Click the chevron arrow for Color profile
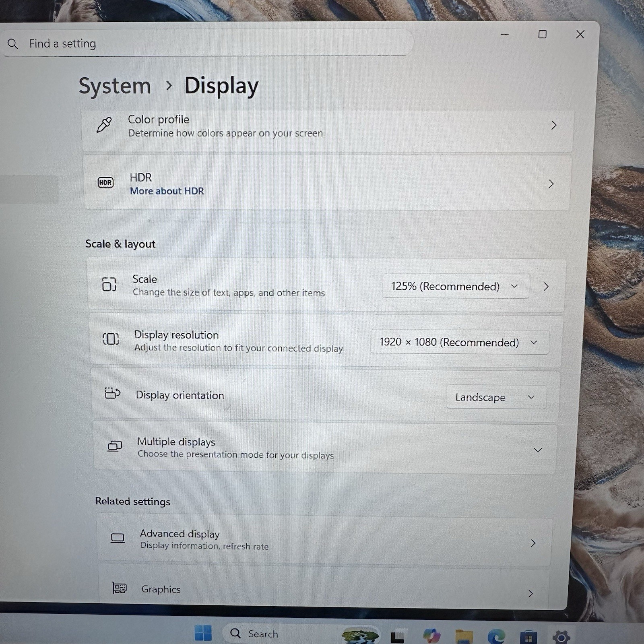This screenshot has height=644, width=644. coord(554,125)
